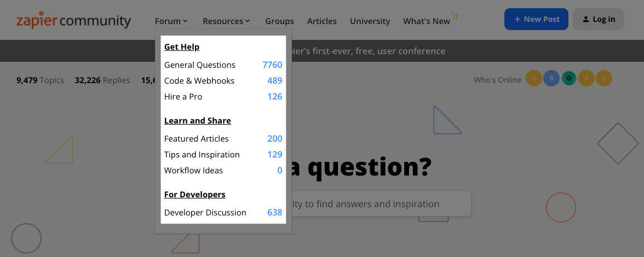This screenshot has width=644, height=257.
Task: Click the New Post button
Action: pyautogui.click(x=536, y=19)
